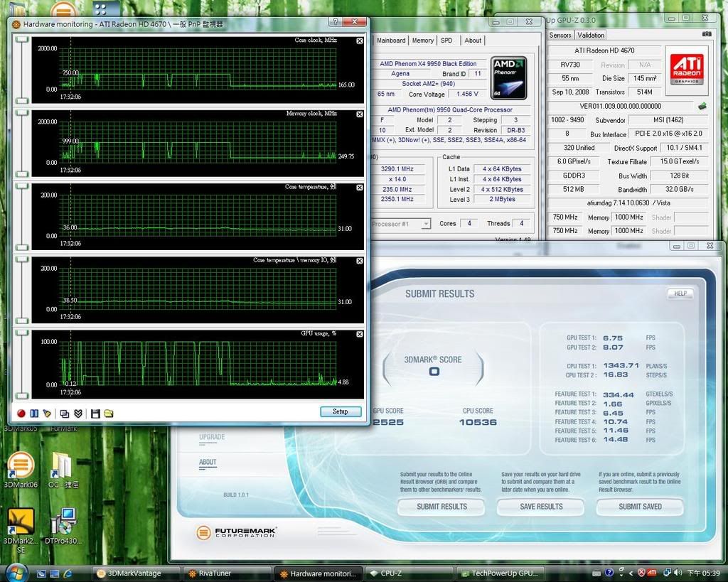The image size is (728, 582).
Task: Hide the Memory clock graph using its X
Action: click(x=359, y=114)
